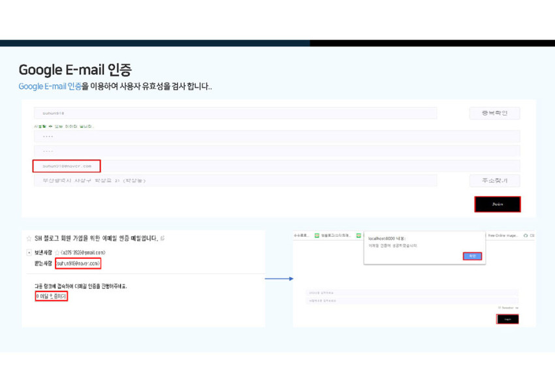
Task: Open the email verification link in the mail body
Action: [51, 296]
